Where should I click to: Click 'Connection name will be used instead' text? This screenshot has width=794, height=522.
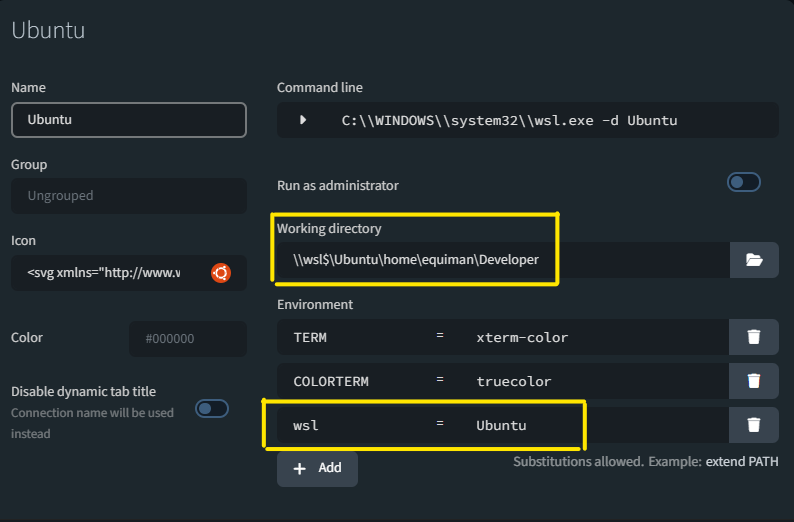(92, 423)
